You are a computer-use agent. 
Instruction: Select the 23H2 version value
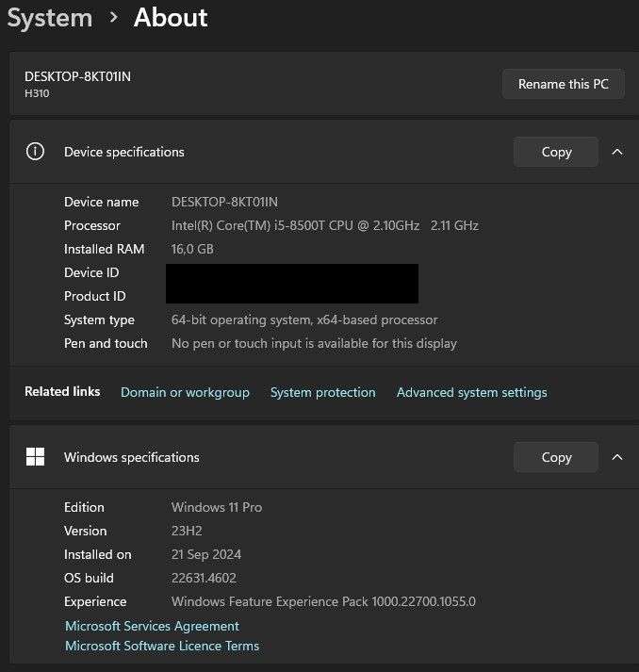187,531
